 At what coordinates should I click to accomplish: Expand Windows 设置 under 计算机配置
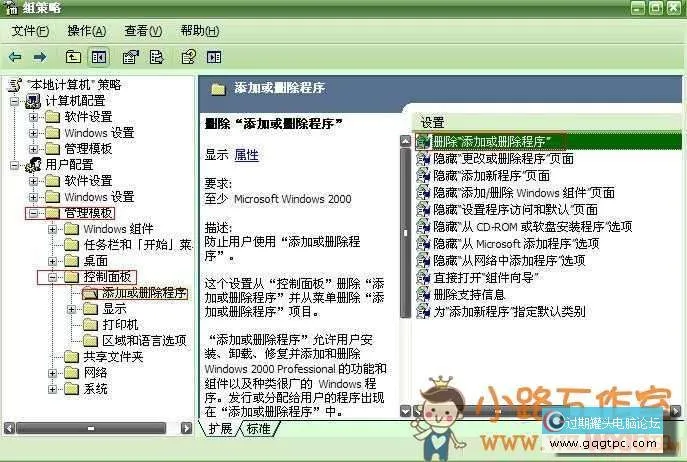(33, 133)
